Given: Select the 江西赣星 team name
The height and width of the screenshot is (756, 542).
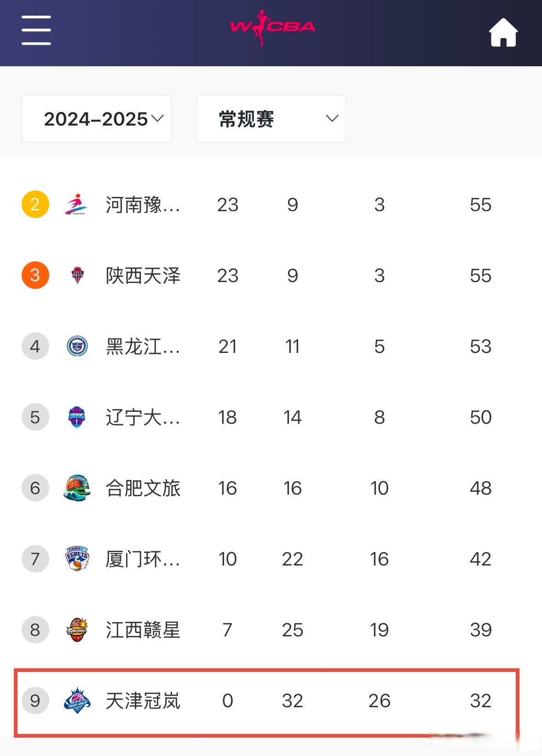Looking at the screenshot, I should tap(143, 630).
